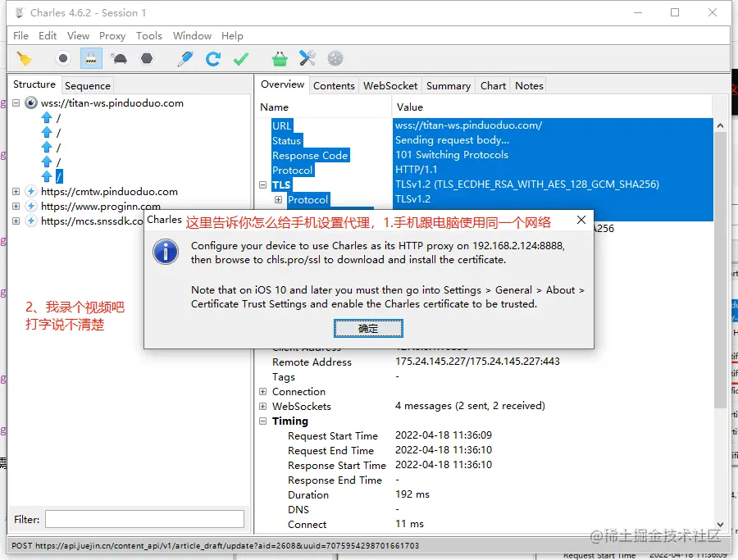Toggle SSL proxying toolbar button
738x560 pixels.
tap(91, 59)
